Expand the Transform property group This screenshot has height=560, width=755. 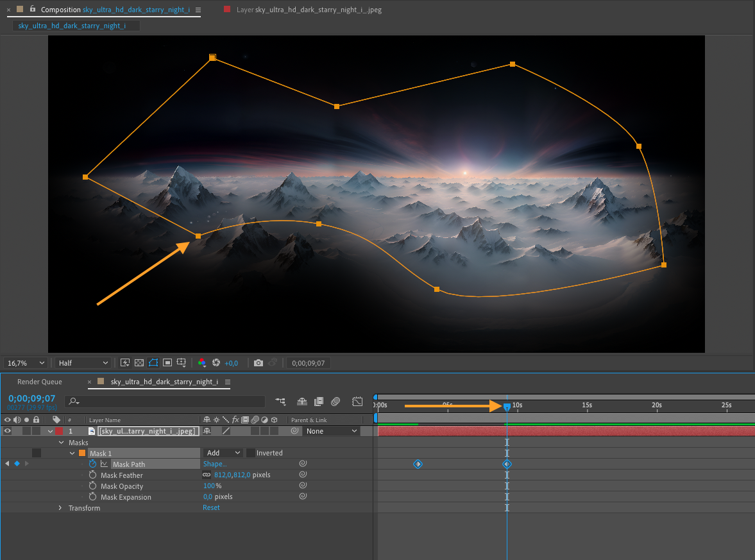60,508
